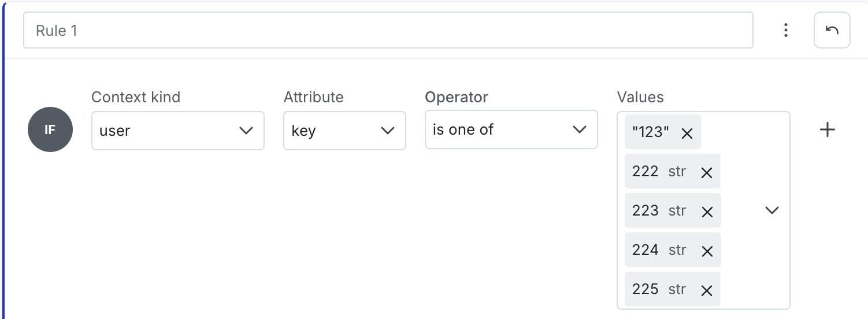Delete the 225 str value chip
This screenshot has height=319, width=868.
[706, 291]
